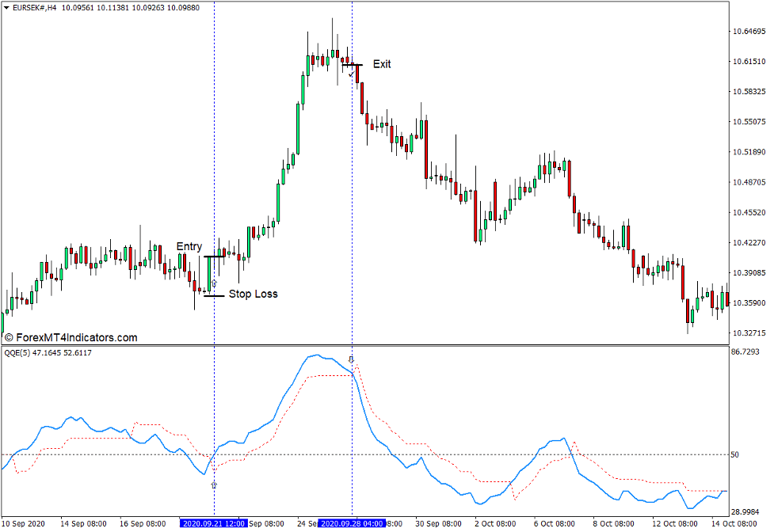Click the small arrow marker below Entry line
Image resolution: width=774 pixels, height=532 pixels.
tap(215, 283)
